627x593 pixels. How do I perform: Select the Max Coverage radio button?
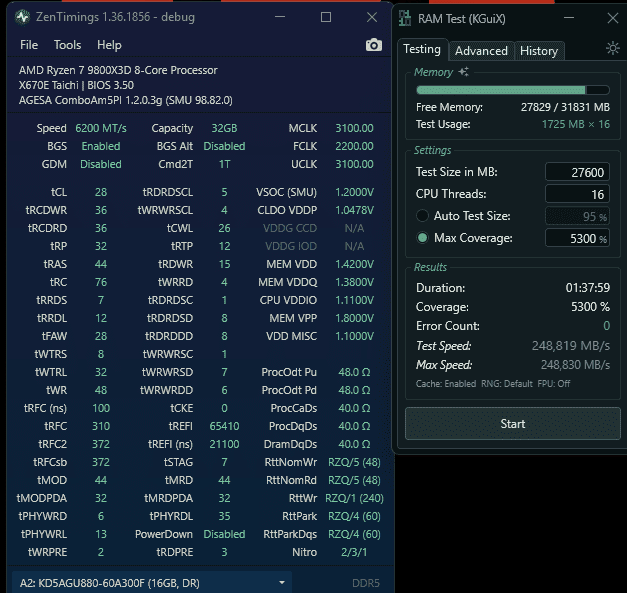click(422, 238)
